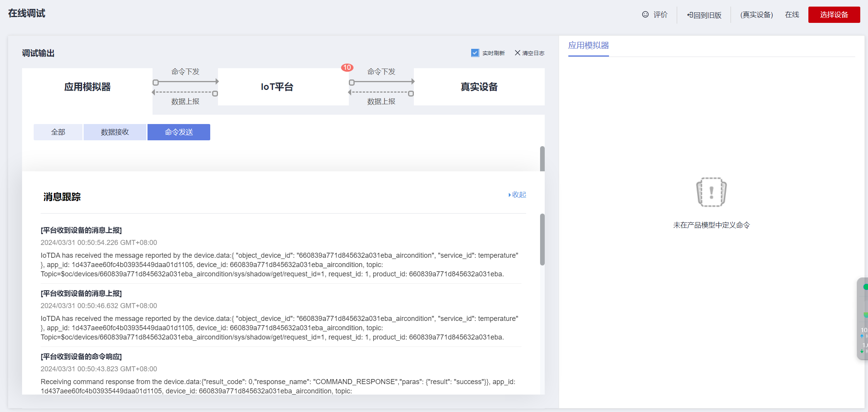This screenshot has height=412, width=868.
Task: Toggle the 实时刷新 checkbox
Action: point(475,53)
